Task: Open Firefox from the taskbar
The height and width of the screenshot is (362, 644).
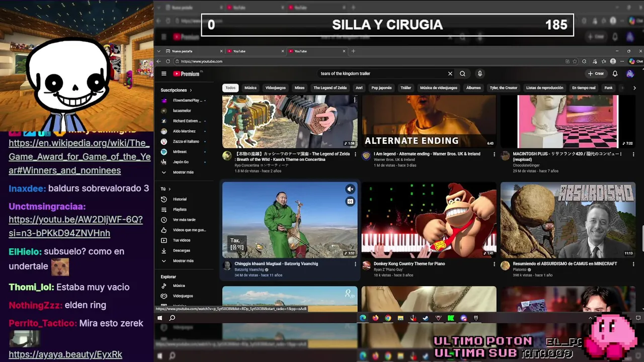Action: tap(375, 318)
